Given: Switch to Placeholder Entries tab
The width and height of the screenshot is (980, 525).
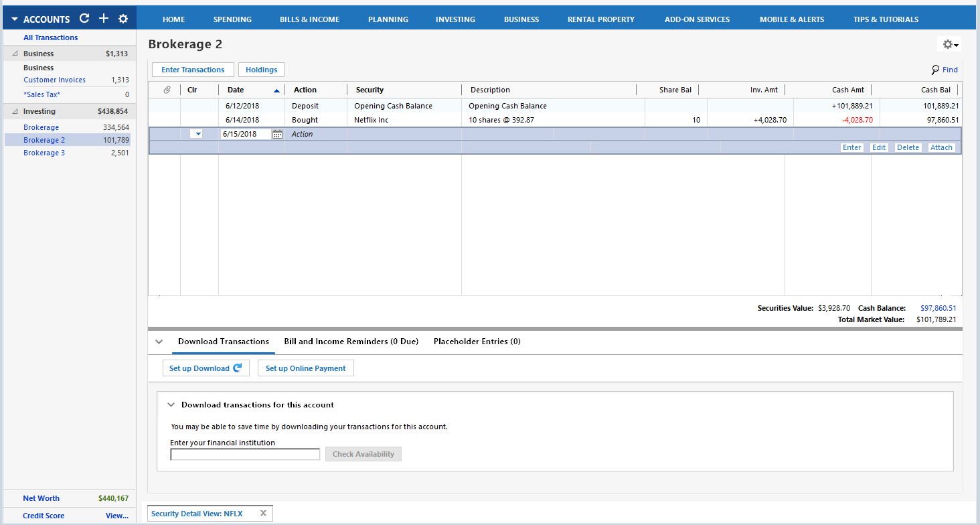Looking at the screenshot, I should (477, 342).
